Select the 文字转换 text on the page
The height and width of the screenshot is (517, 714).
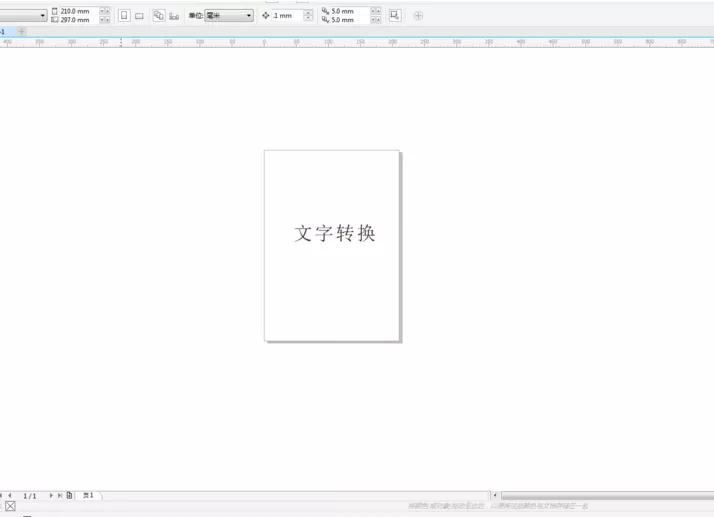pyautogui.click(x=335, y=233)
